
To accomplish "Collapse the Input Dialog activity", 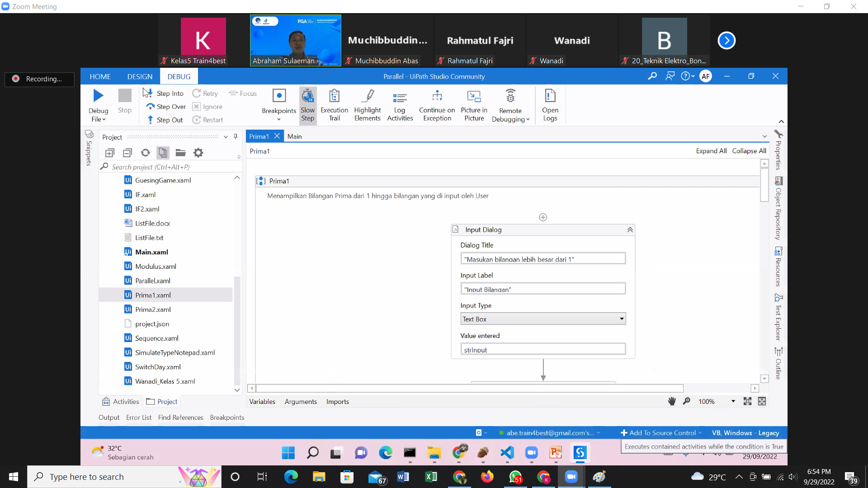I will (630, 230).
